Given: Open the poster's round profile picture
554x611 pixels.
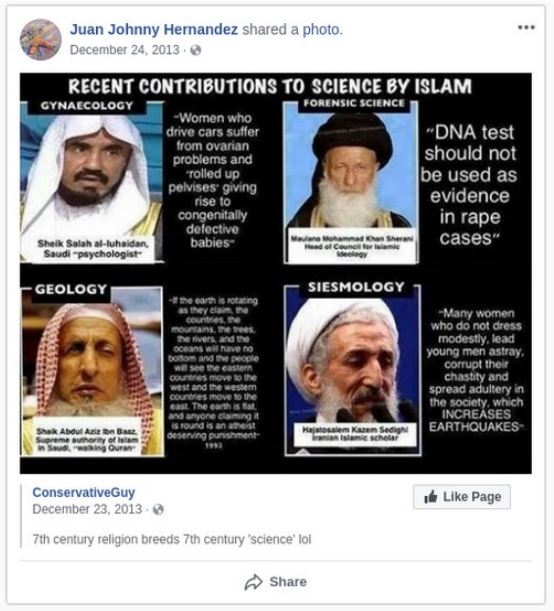Looking at the screenshot, I should [x=41, y=40].
